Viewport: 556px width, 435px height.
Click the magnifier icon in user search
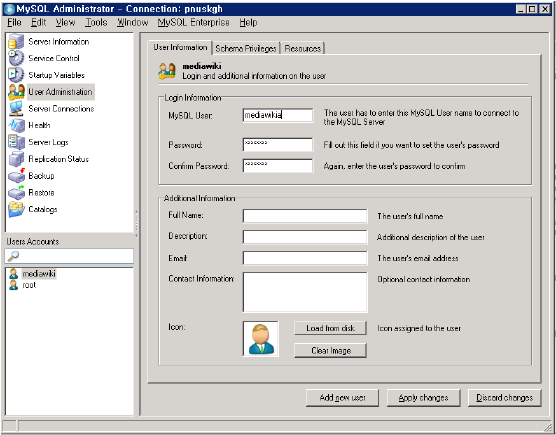[13, 256]
